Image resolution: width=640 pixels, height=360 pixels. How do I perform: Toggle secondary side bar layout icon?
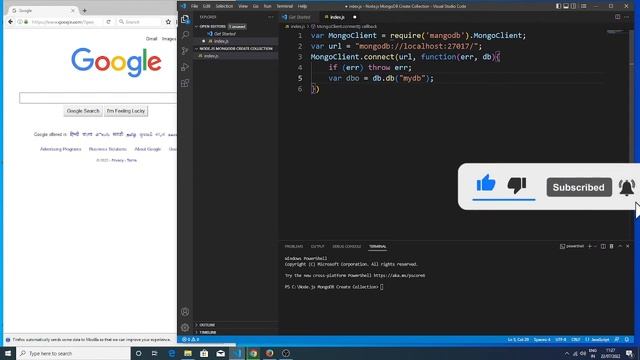pyautogui.click(x=574, y=6)
